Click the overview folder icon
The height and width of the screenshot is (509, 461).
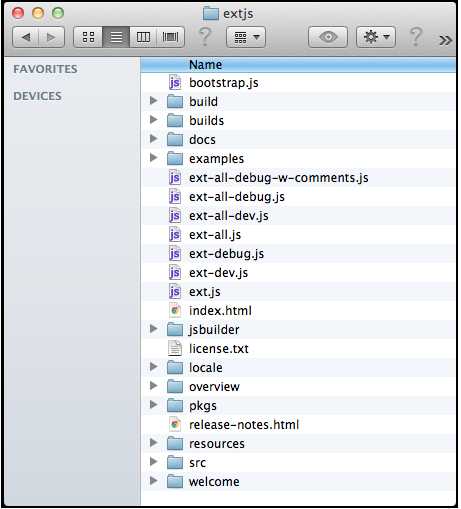(175, 387)
